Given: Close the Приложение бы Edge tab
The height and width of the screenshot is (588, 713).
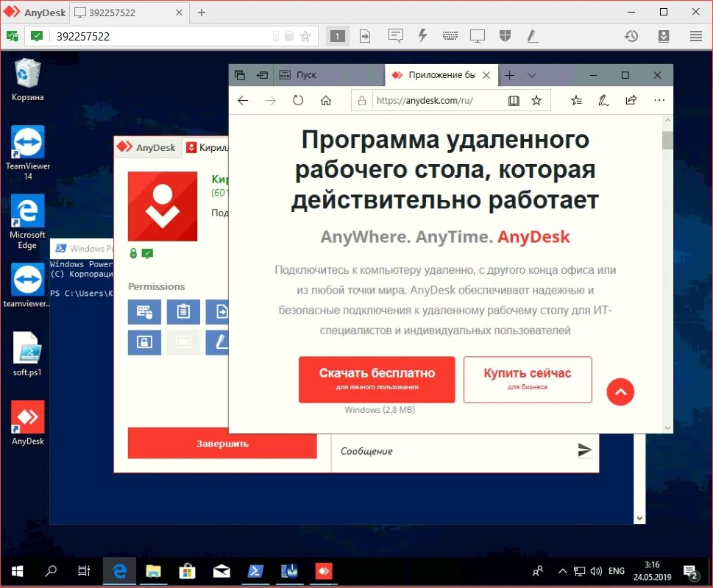Looking at the screenshot, I should point(486,75).
